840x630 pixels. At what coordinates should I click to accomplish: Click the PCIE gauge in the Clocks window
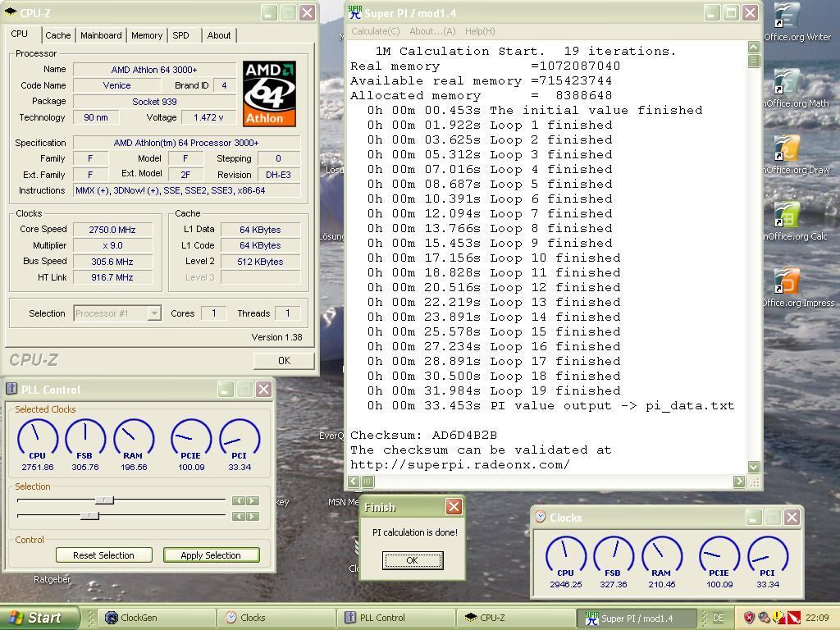pos(719,562)
